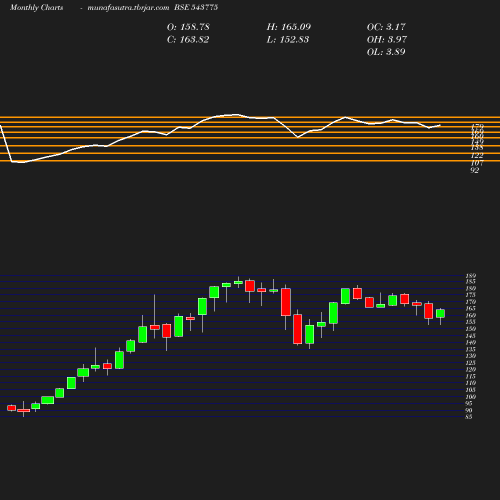
Task: Click '149' on the line chart axis
Action: [477, 142]
